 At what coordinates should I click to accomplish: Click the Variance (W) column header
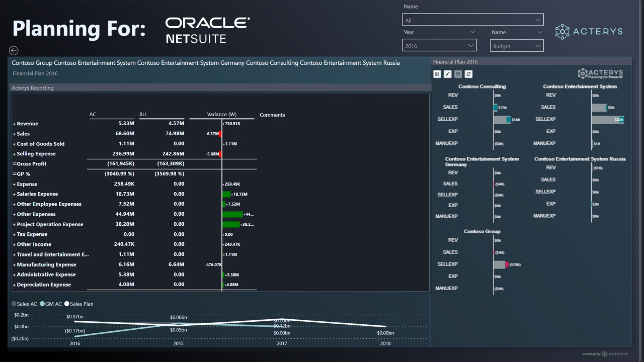[x=221, y=115]
